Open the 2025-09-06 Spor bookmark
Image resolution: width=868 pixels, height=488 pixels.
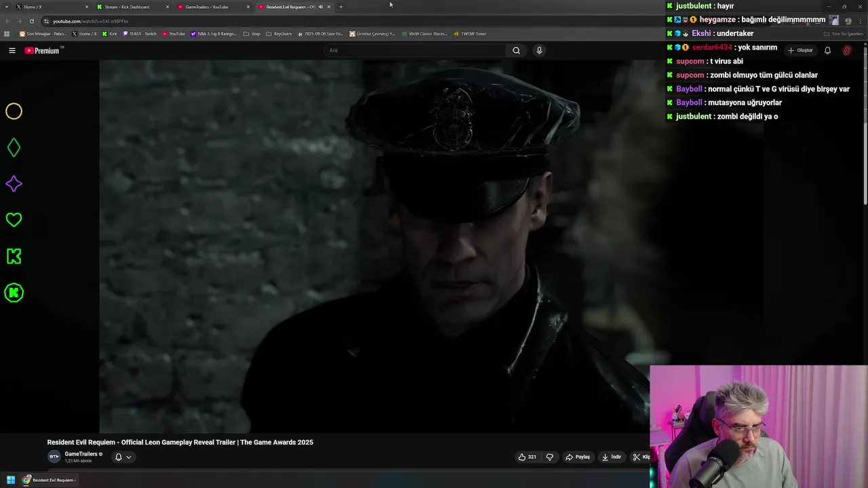pyautogui.click(x=321, y=34)
